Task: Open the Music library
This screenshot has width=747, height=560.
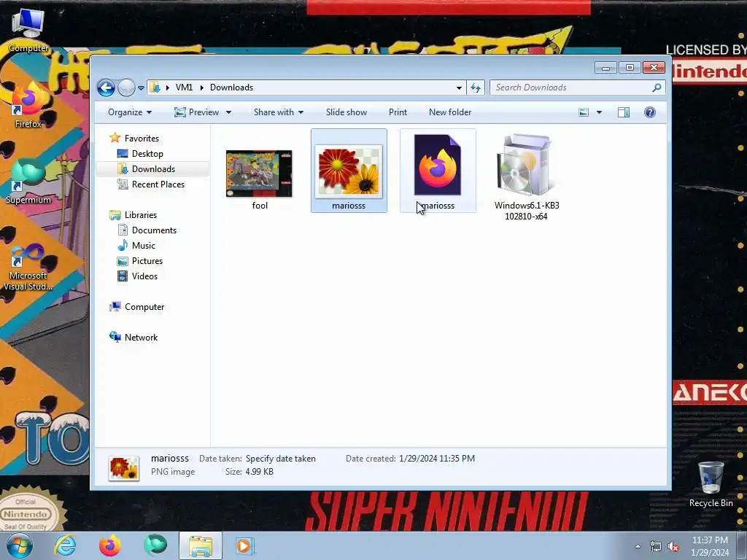Action: coord(144,246)
